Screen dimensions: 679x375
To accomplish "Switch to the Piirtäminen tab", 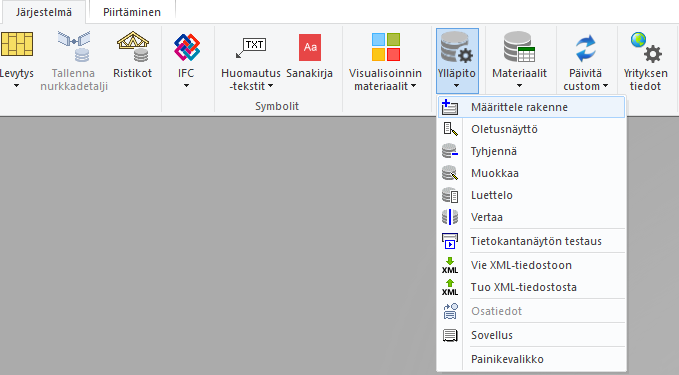I will [132, 12].
